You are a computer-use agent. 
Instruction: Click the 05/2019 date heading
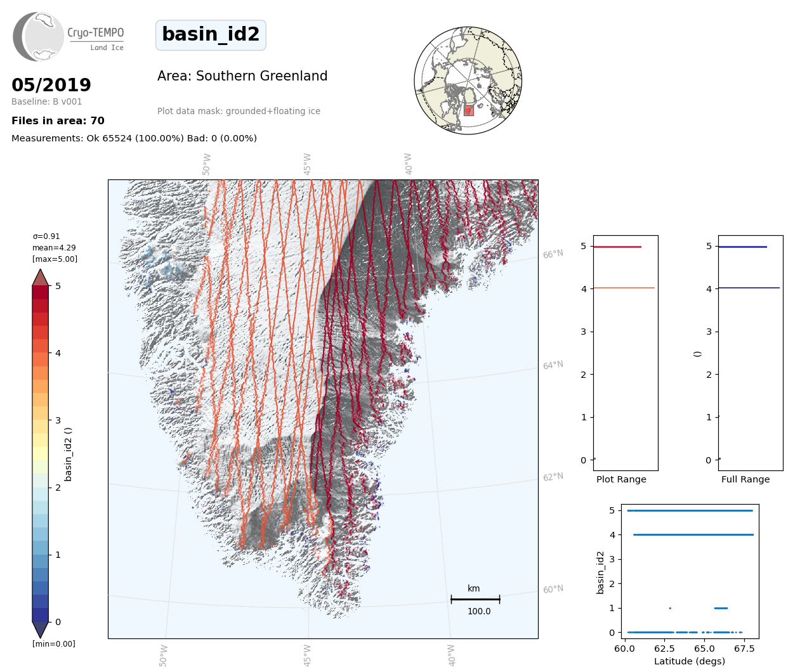51,85
